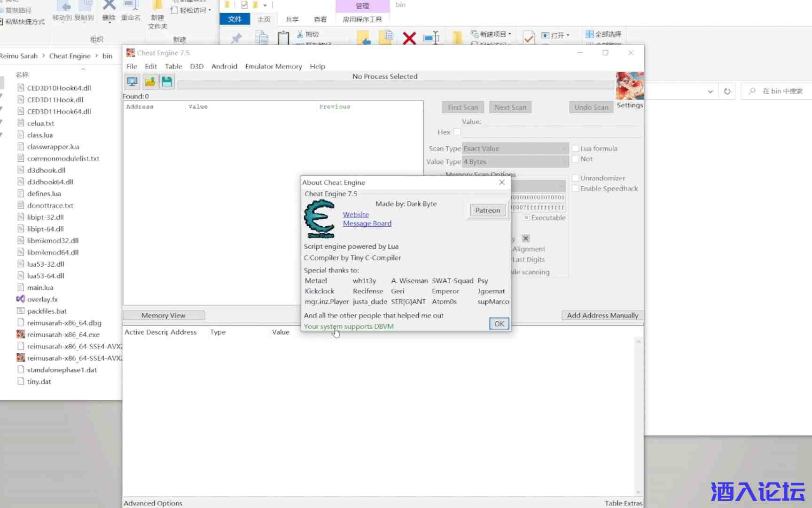This screenshot has height=508, width=812.
Task: Click the save floppy disk icon
Action: (x=167, y=82)
